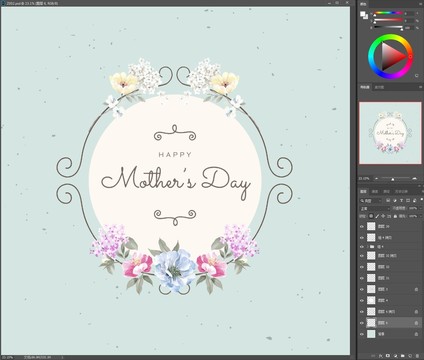Open the layer kind filter dropdown
The width and height of the screenshot is (424, 360).
(x=371, y=201)
